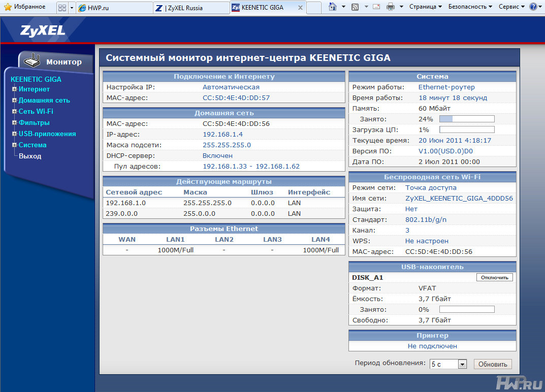
Task: Open the Фильтры menu link
Action: (x=34, y=123)
